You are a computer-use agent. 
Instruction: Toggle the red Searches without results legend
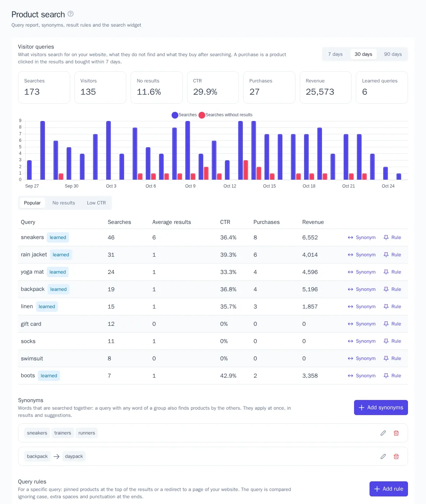pos(225,115)
